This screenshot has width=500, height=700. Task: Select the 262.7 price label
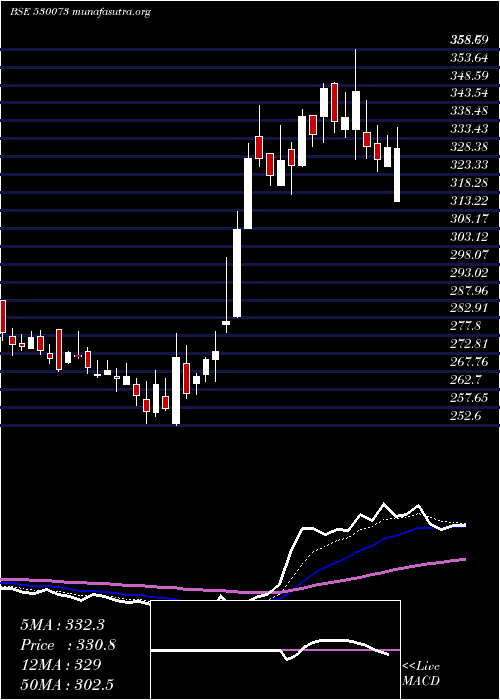465,379
